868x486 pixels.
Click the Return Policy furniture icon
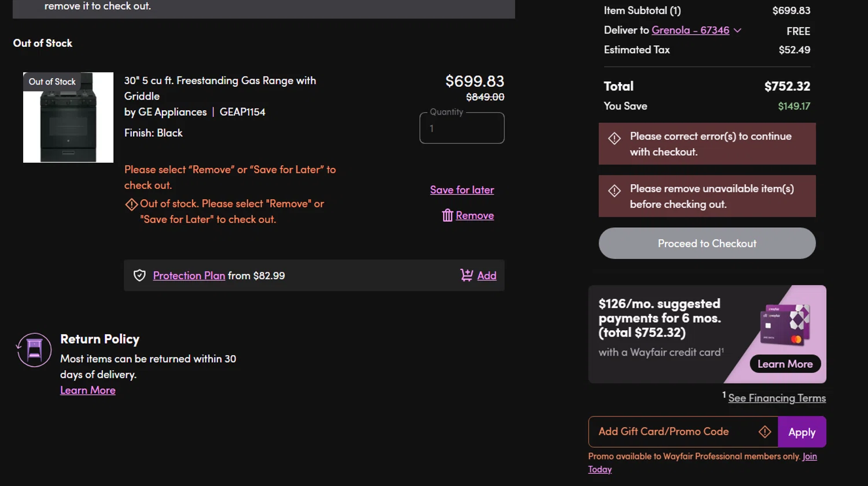34,350
